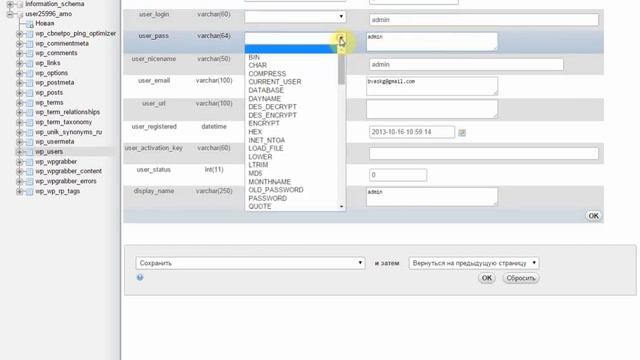Click the user_pass value textarea

click(432, 42)
